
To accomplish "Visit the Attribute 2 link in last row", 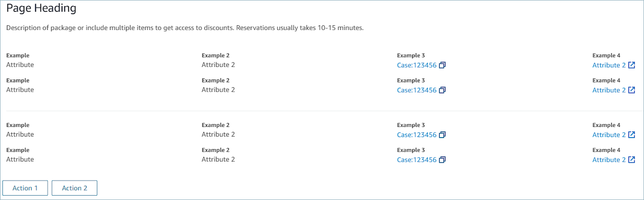I will (608, 160).
